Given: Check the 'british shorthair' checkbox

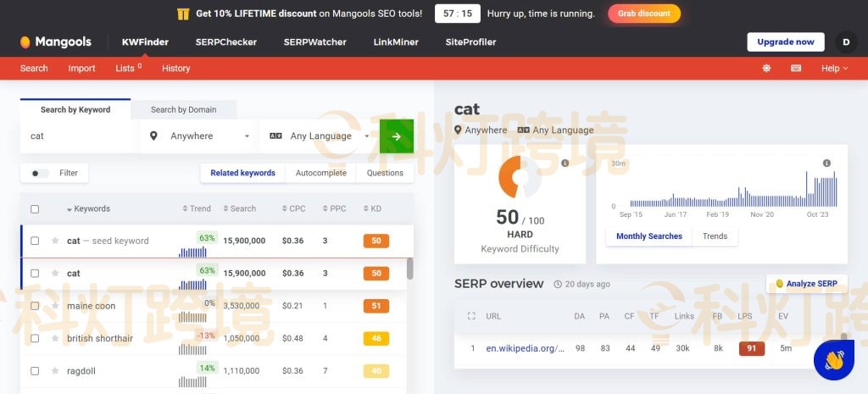Looking at the screenshot, I should click(x=35, y=338).
